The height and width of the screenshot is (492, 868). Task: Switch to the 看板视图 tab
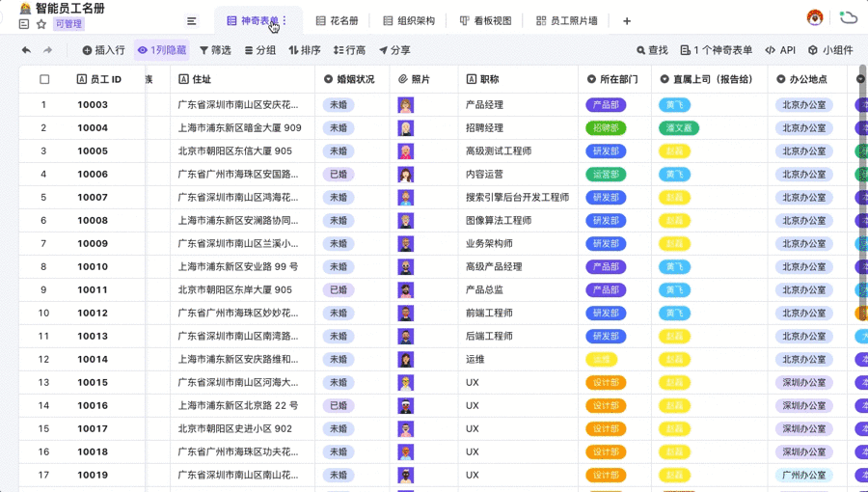pos(485,21)
